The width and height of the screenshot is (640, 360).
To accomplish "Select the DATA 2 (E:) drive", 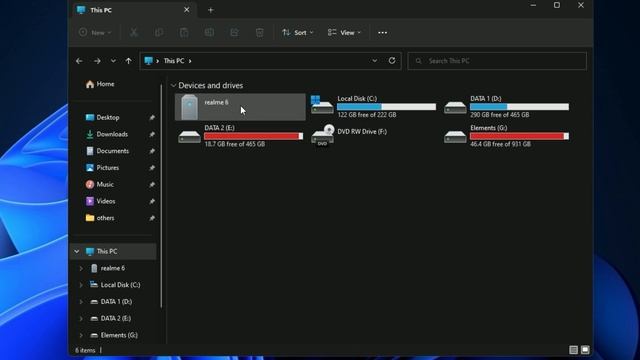I will pos(240,136).
